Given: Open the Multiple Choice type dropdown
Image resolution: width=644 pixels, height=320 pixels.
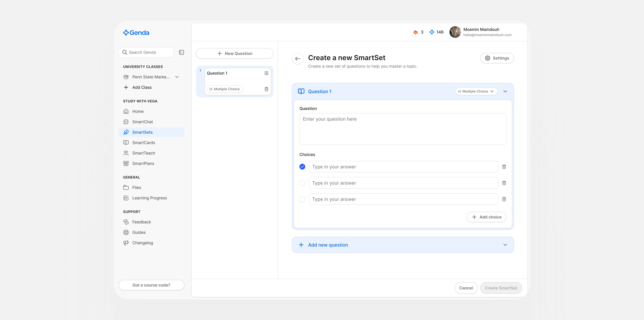Looking at the screenshot, I should click(x=476, y=91).
